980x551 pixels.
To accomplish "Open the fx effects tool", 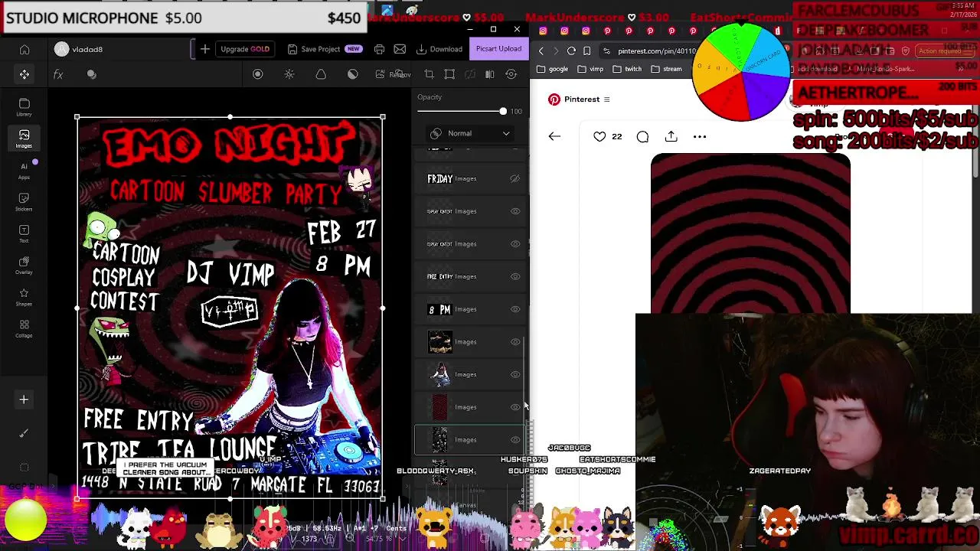I will pyautogui.click(x=58, y=74).
